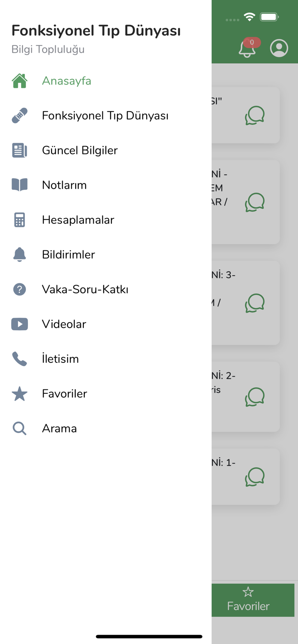Tap the star icon next to Favoriler
The height and width of the screenshot is (644, 298).
tap(19, 393)
